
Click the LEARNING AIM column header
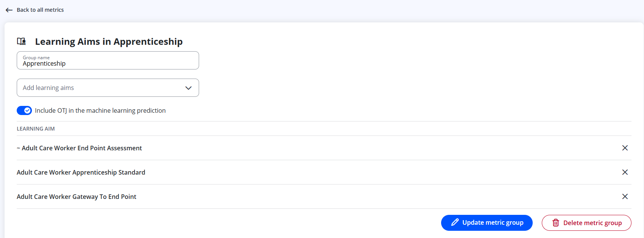pyautogui.click(x=36, y=129)
